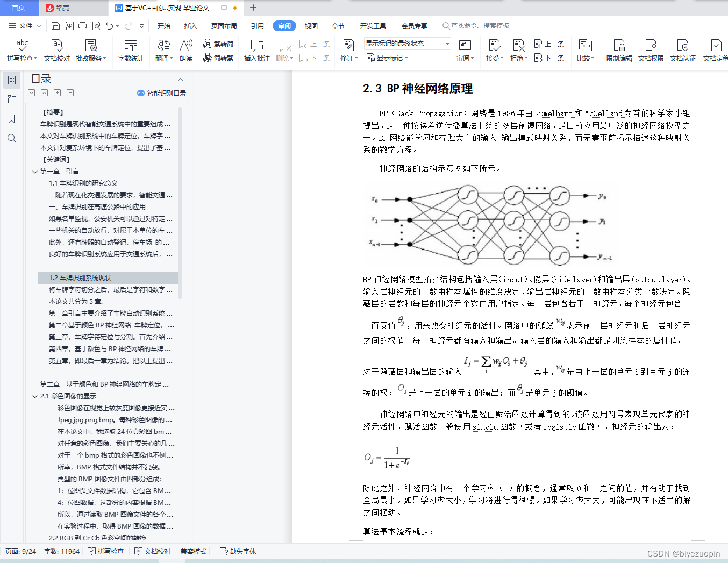Expand the quick access toolbar customize arrow
The height and width of the screenshot is (563, 728).
click(141, 26)
